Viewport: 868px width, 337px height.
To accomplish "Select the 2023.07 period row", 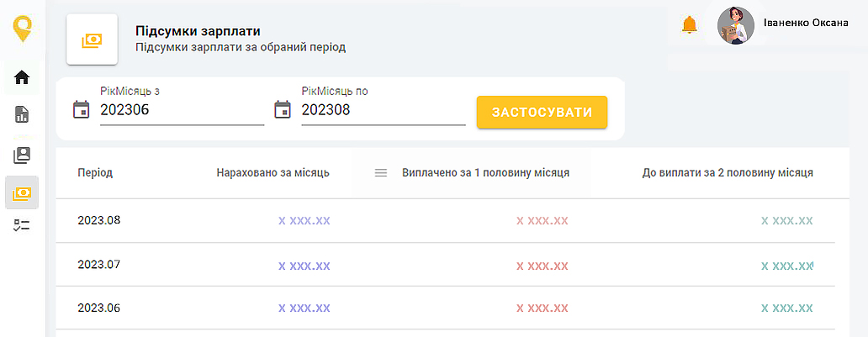I will 99,265.
